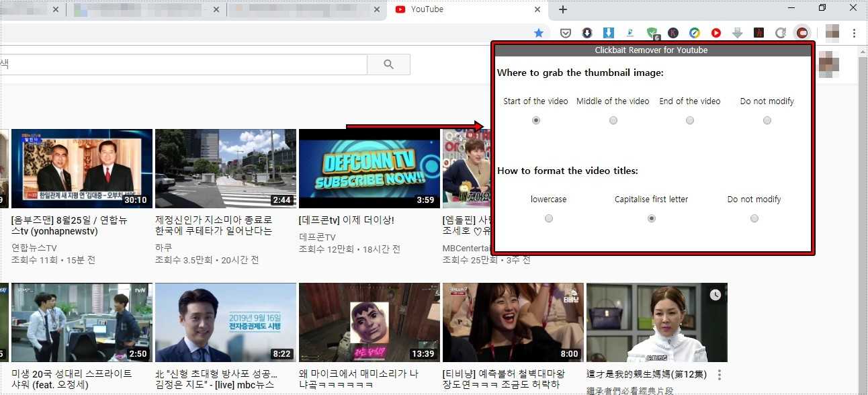Open the 30:10 news thumbnail
Image resolution: width=868 pixels, height=395 pixels.
(82, 169)
